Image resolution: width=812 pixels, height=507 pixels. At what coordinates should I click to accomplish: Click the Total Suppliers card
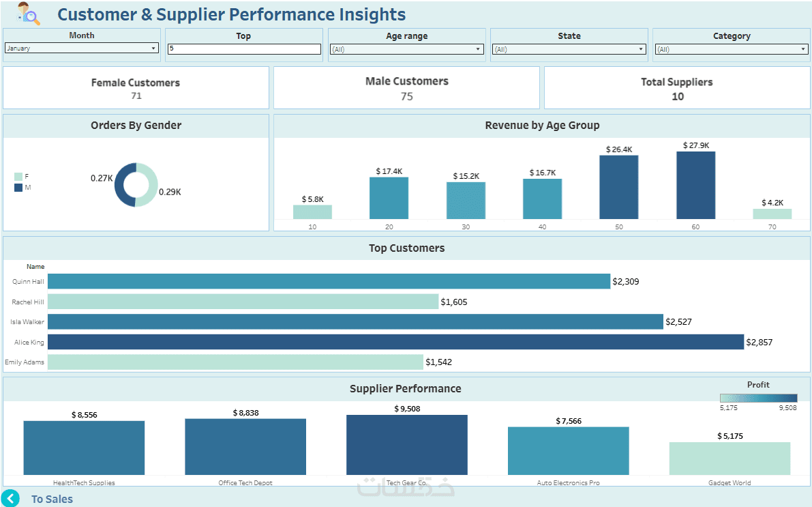[677, 88]
